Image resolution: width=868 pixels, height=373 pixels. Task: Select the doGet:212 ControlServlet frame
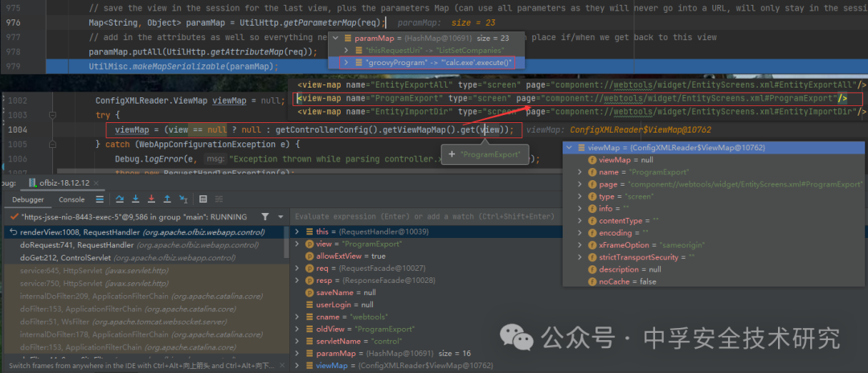coord(144,258)
